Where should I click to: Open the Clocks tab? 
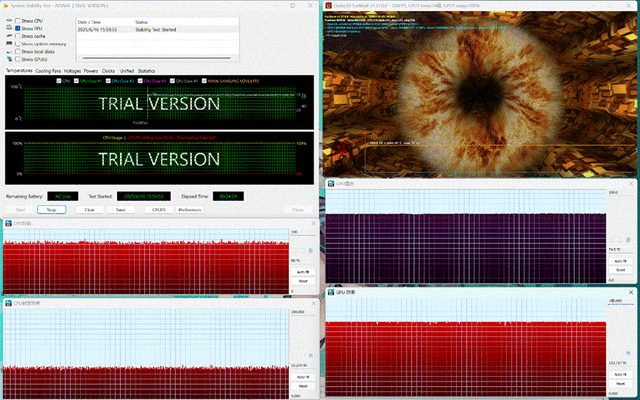(109, 71)
